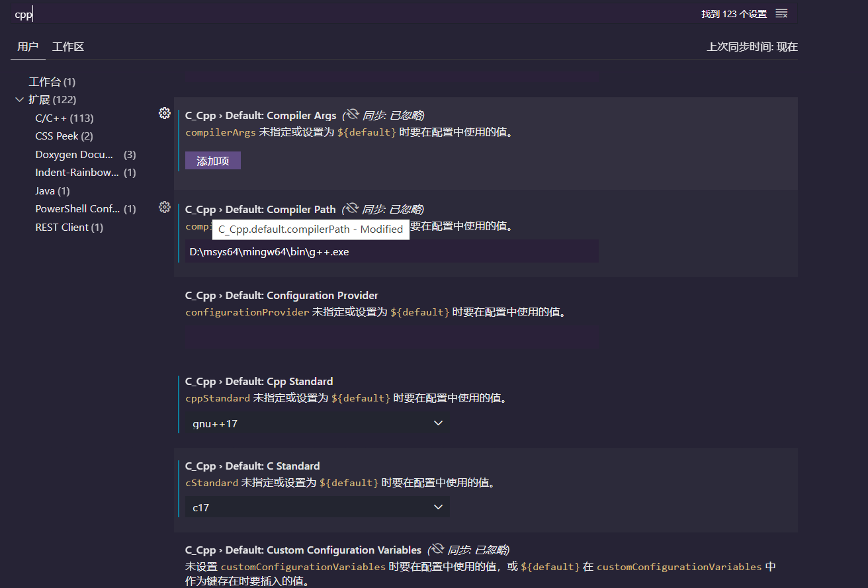
Task: Click the configurationProvider description text
Action: click(x=376, y=312)
